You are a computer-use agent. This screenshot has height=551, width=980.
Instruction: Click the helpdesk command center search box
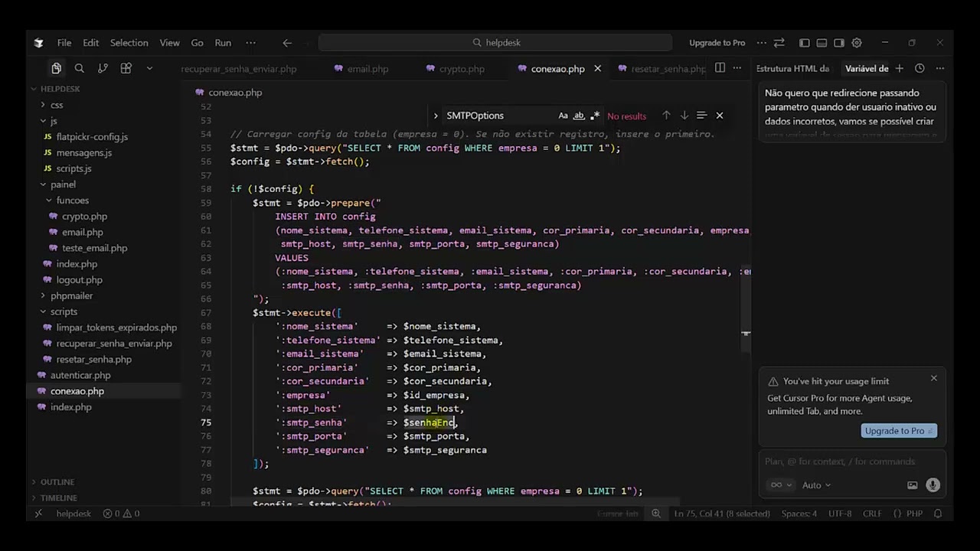pos(495,43)
